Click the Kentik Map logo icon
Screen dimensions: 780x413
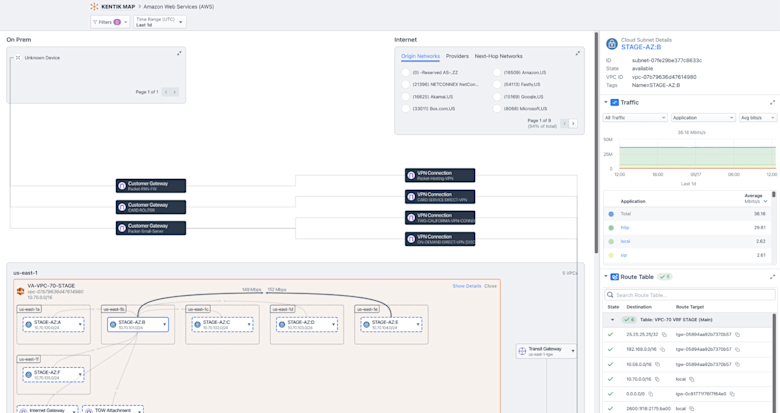(x=94, y=7)
